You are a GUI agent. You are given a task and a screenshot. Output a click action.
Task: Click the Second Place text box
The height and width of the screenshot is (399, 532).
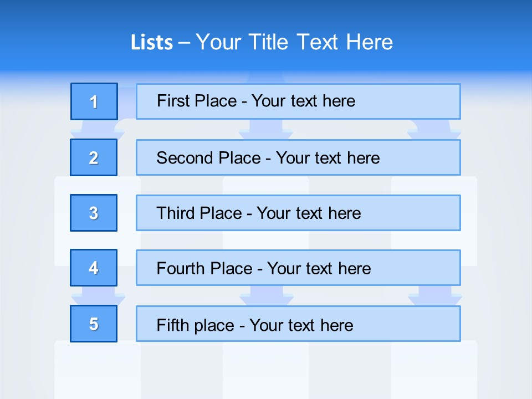click(298, 157)
